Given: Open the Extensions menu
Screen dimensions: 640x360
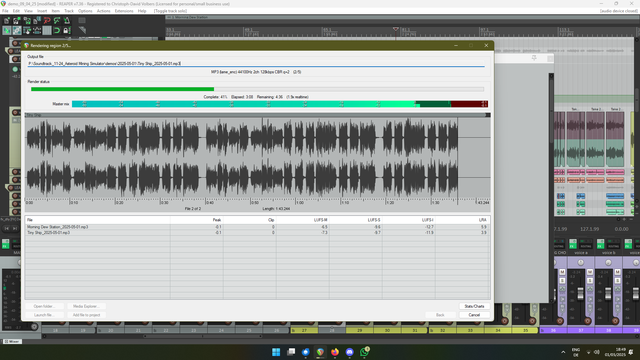Looking at the screenshot, I should point(124,11).
